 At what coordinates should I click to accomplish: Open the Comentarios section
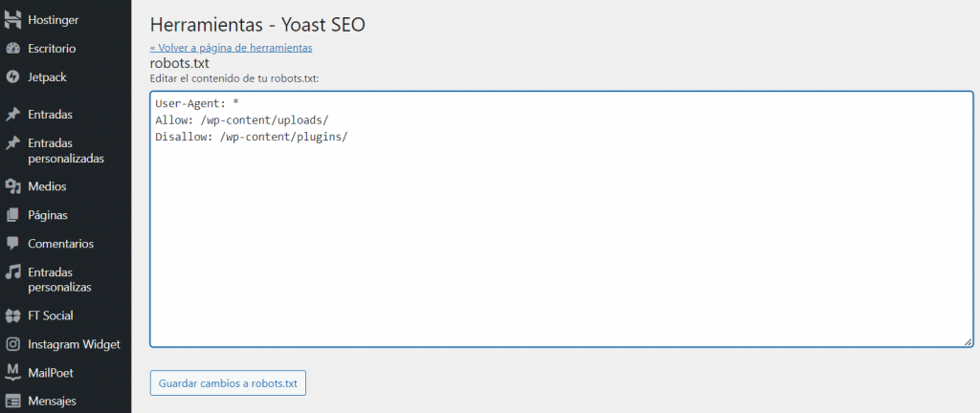point(60,244)
